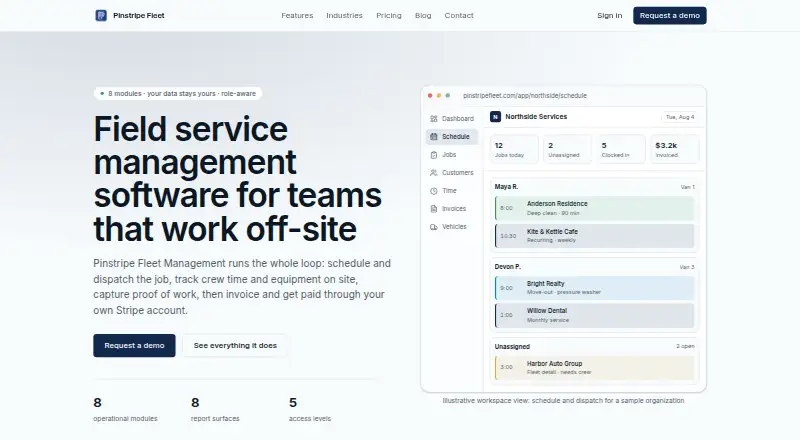800x440 pixels.
Task: Select the Tue, Aug 4 date chip
Action: click(680, 117)
